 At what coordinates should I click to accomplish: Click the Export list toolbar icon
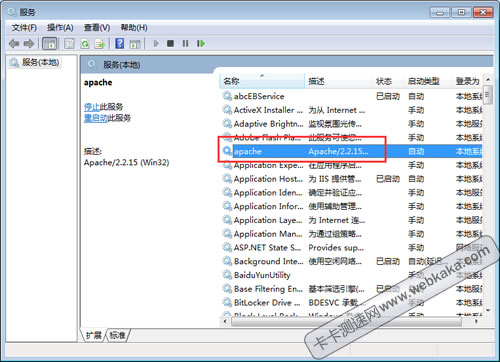tap(100, 44)
